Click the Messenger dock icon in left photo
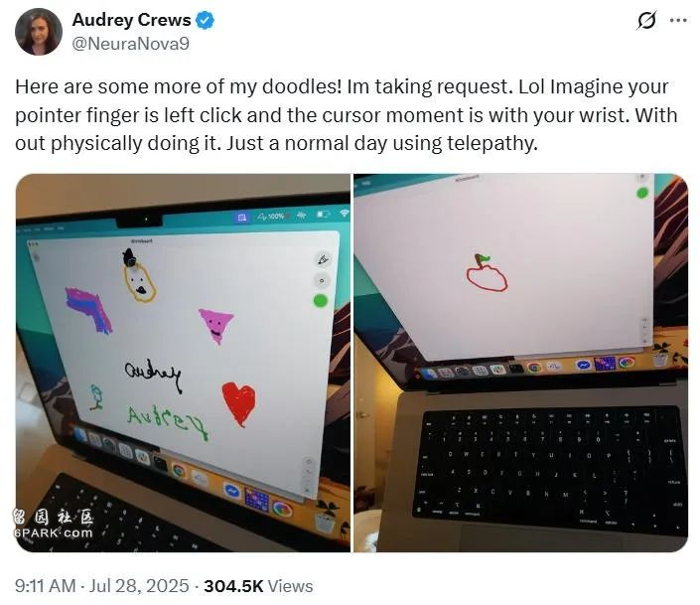 pyautogui.click(x=232, y=491)
